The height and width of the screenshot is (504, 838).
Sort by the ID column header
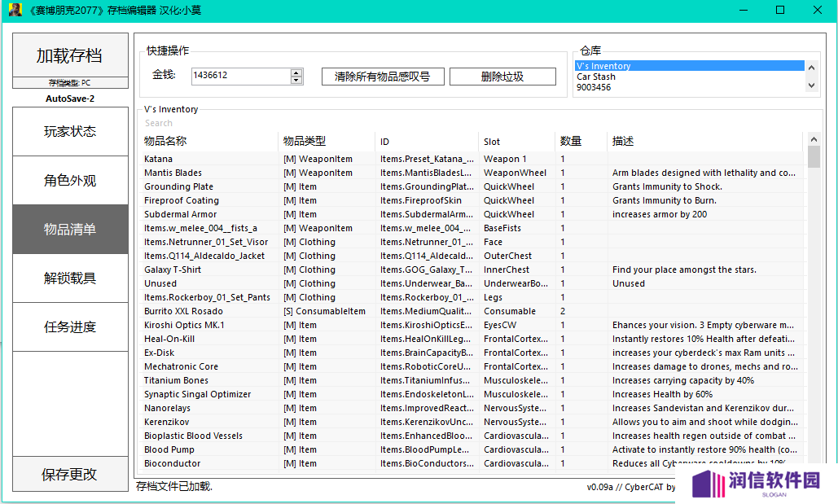coord(427,141)
